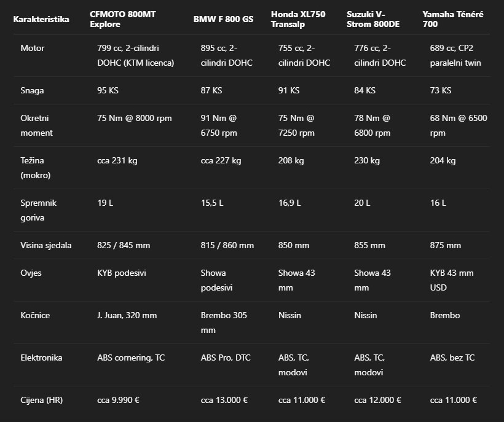
Task: Select the Motor row label
Action: coord(33,48)
